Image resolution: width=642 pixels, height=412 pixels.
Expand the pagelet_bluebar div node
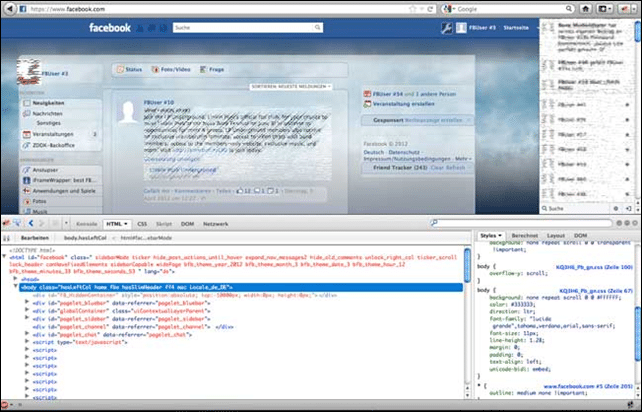pyautogui.click(x=27, y=303)
